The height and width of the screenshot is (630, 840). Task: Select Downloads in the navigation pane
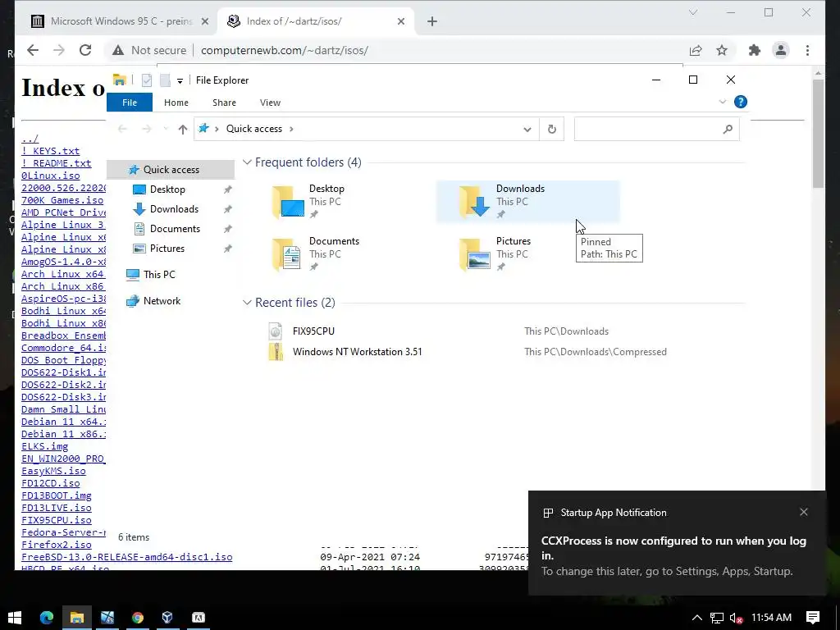tap(174, 209)
